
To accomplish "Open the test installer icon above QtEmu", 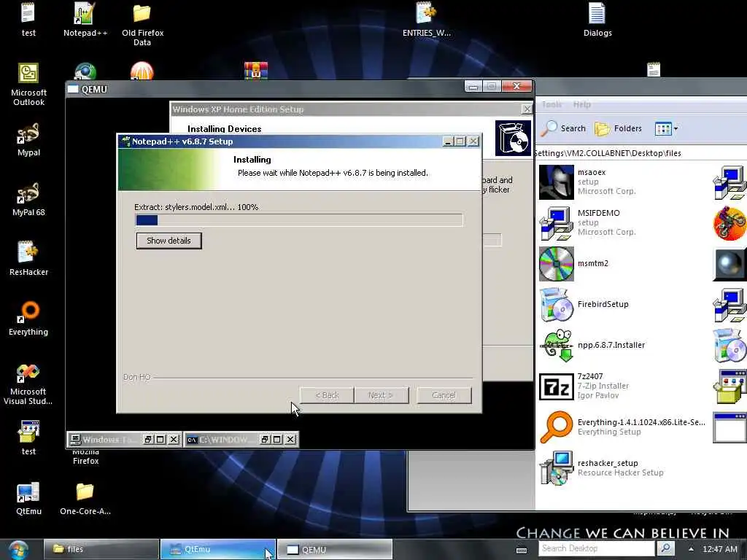I will pyautogui.click(x=28, y=437).
